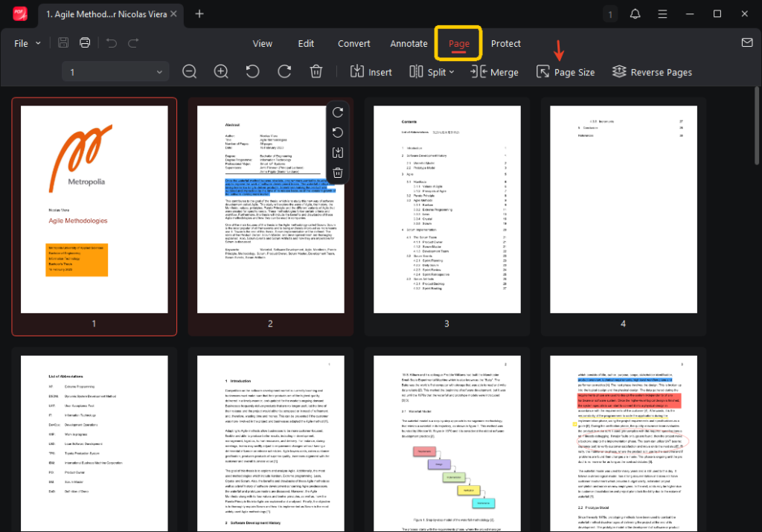Click the trash icon on page 2's overlay

point(338,173)
